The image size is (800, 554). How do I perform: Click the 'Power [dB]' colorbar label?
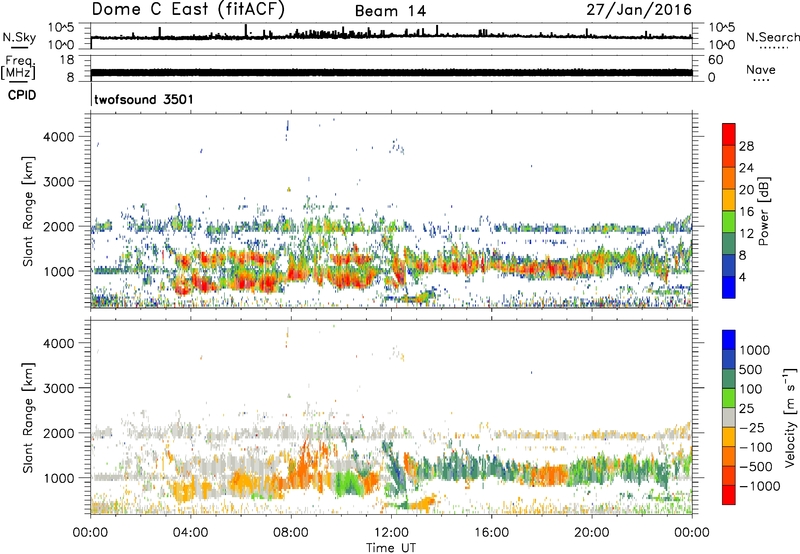(x=763, y=211)
